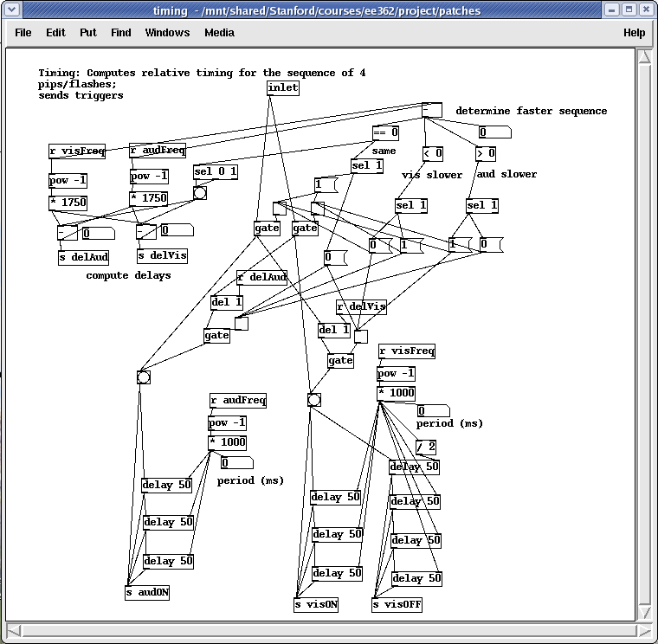The width and height of the screenshot is (658, 644).
Task: Select the == 0 comparison object
Action: point(385,133)
